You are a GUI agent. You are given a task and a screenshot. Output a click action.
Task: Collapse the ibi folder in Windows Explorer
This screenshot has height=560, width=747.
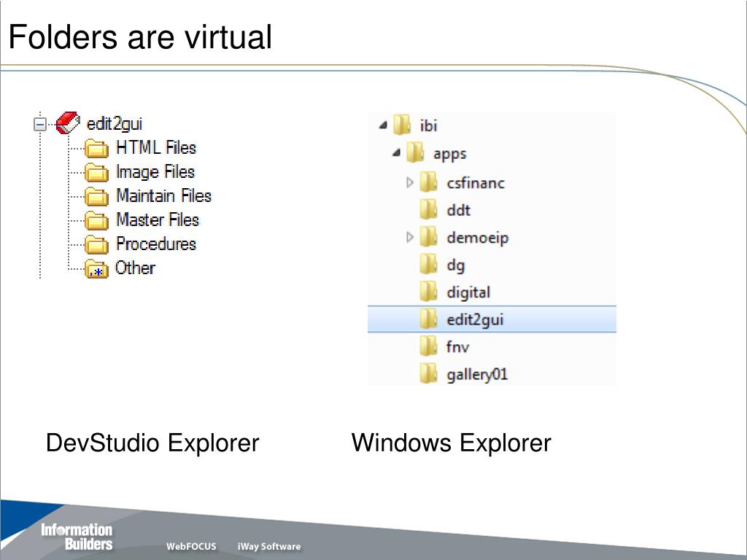383,125
